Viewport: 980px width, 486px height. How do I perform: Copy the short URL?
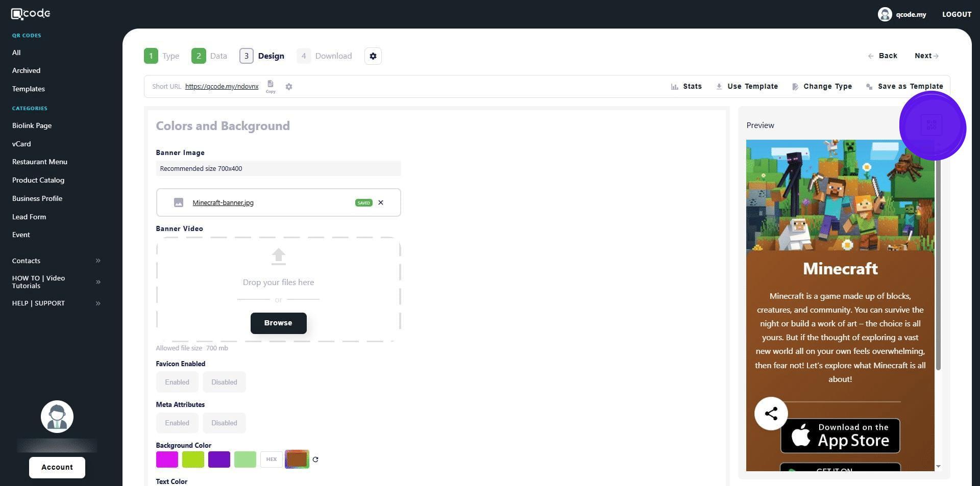(x=271, y=86)
